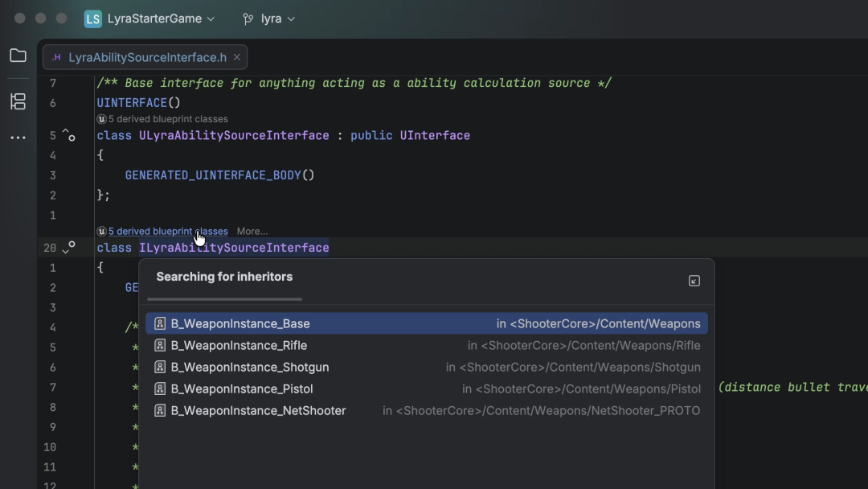Open the Project folder tool window

18,55
